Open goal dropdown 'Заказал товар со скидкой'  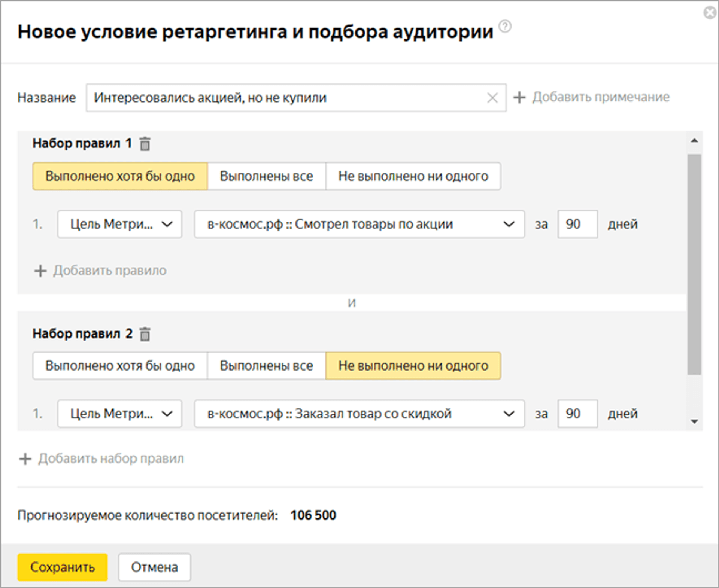click(x=359, y=414)
